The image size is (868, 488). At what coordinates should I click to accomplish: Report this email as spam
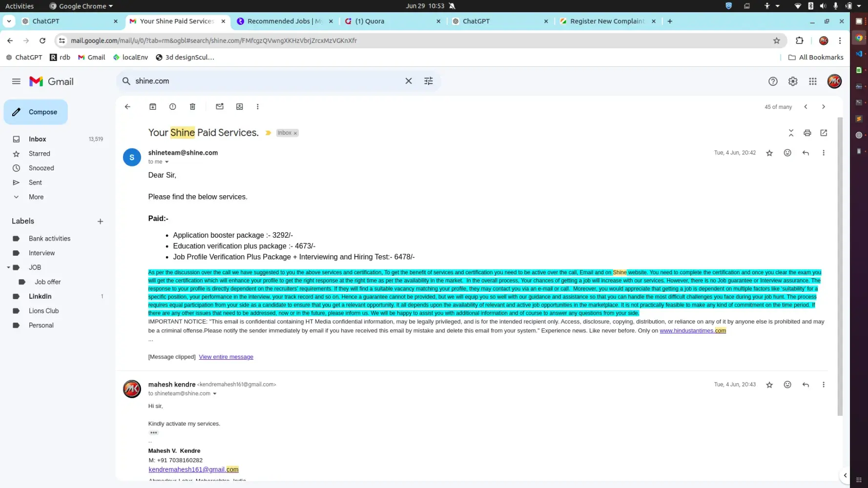pyautogui.click(x=172, y=107)
